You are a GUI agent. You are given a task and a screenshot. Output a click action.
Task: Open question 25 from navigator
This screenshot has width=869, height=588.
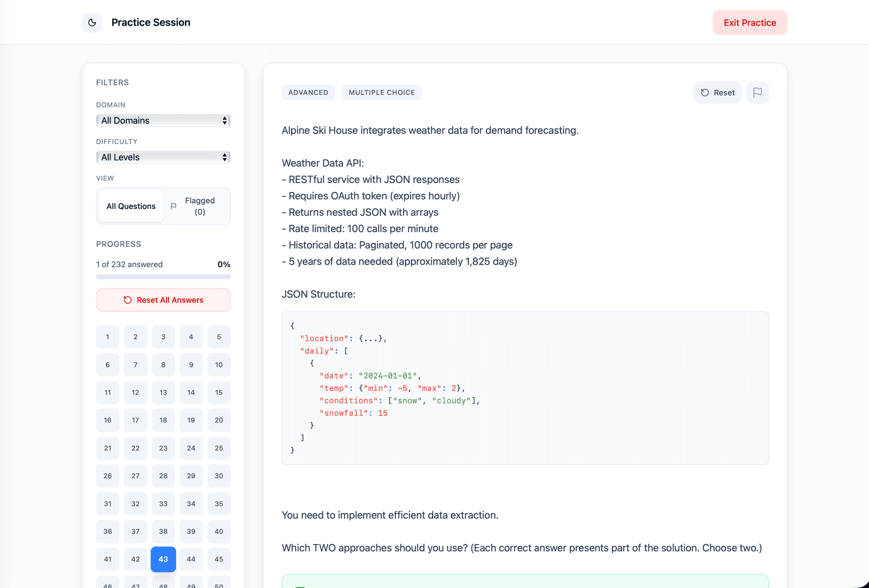click(219, 448)
